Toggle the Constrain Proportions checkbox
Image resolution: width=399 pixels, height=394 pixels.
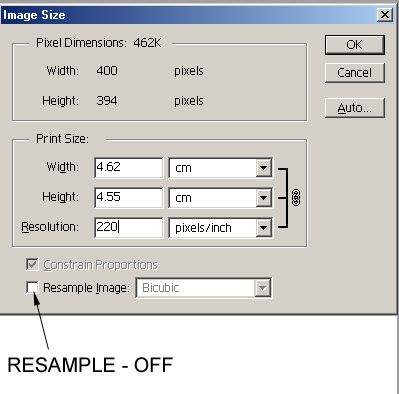point(32,265)
